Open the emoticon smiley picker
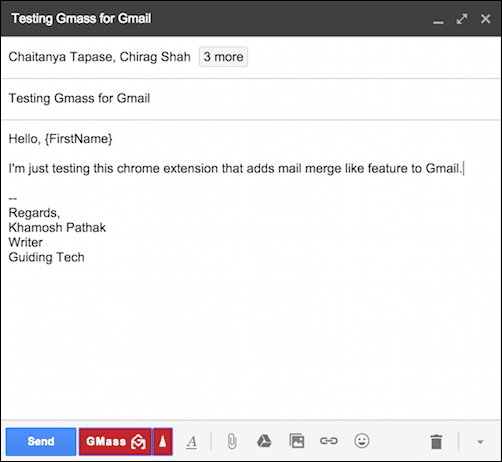 [362, 441]
